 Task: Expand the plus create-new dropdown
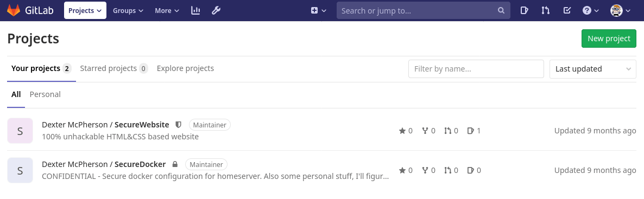319,11
